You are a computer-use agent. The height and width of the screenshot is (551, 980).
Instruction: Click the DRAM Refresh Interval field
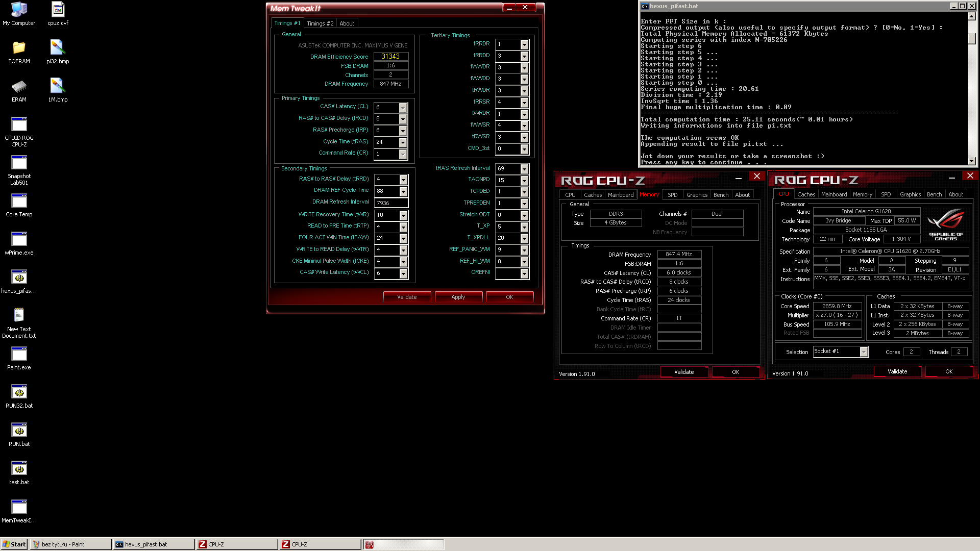pyautogui.click(x=391, y=203)
